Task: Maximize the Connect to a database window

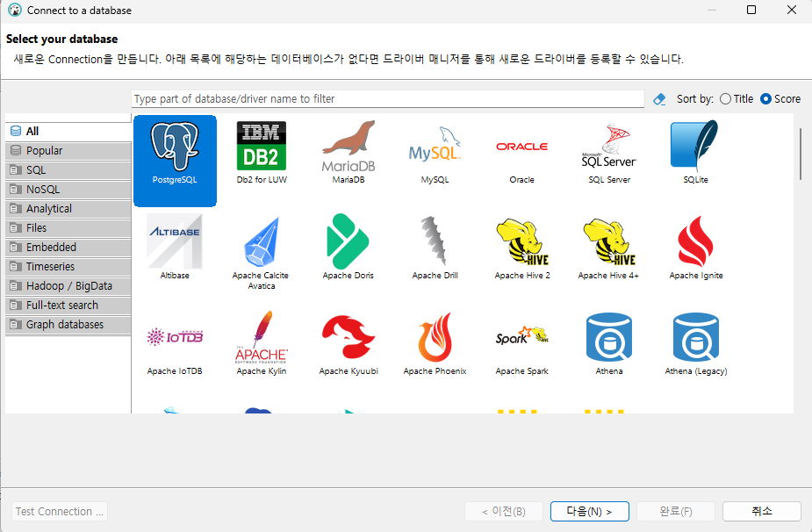Action: [x=751, y=10]
